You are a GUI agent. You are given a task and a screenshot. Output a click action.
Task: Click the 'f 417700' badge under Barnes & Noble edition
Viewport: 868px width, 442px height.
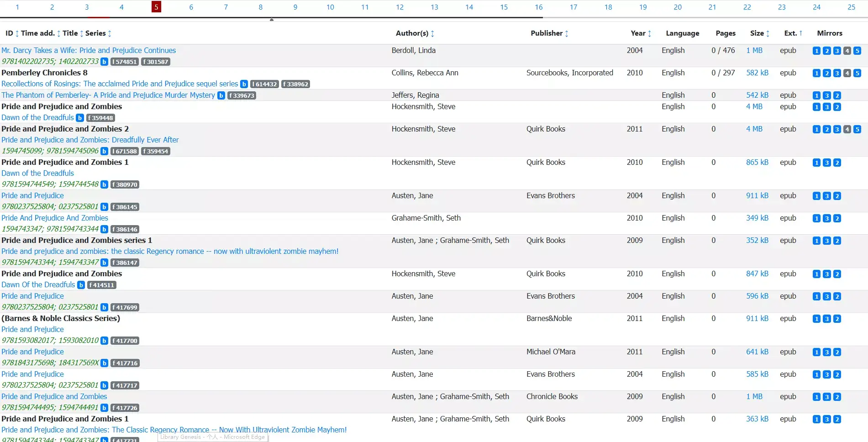(125, 341)
